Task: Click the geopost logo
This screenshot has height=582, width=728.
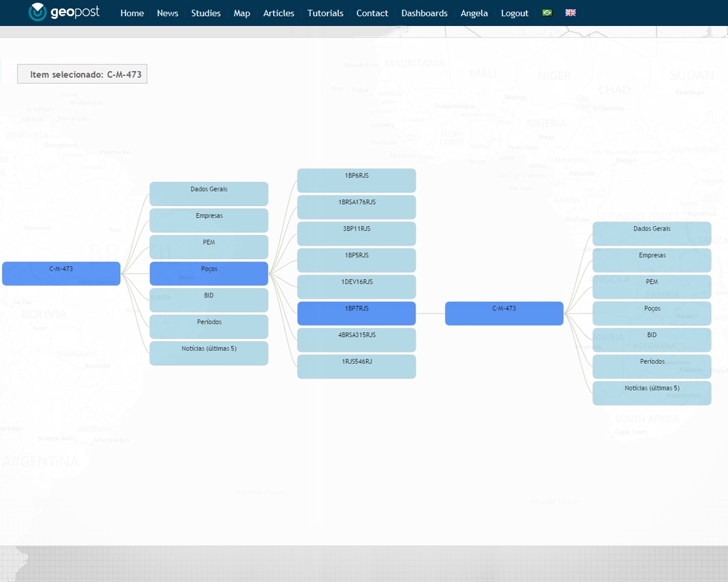Action: click(64, 12)
